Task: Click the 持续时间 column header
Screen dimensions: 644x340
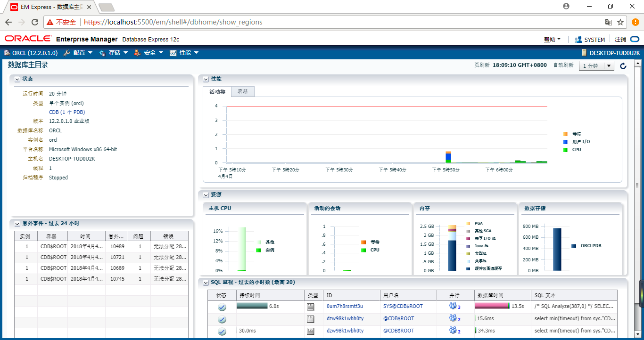Action: 270,295
